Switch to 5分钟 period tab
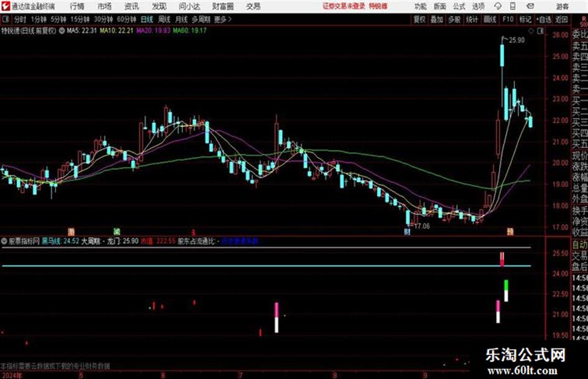Viewport: 588px width, 379px height. click(58, 19)
